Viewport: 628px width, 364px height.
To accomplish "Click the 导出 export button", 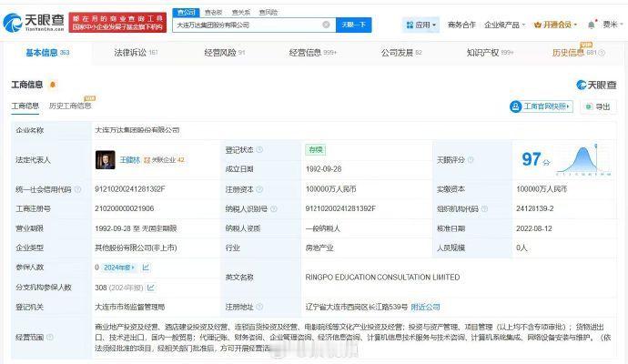I will pyautogui.click(x=598, y=106).
